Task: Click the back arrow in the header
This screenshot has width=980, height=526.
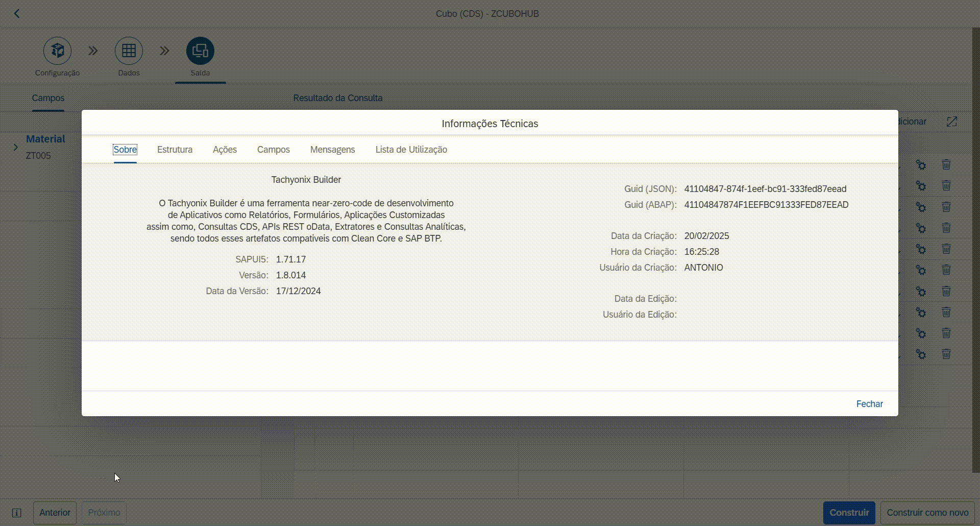Action: 17,14
